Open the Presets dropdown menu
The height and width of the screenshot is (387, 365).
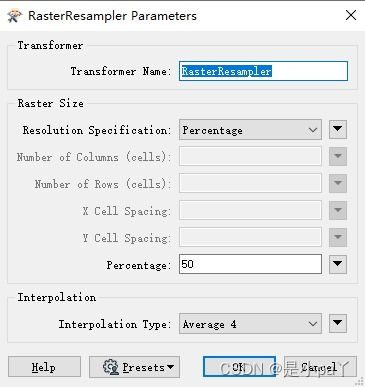[134, 367]
